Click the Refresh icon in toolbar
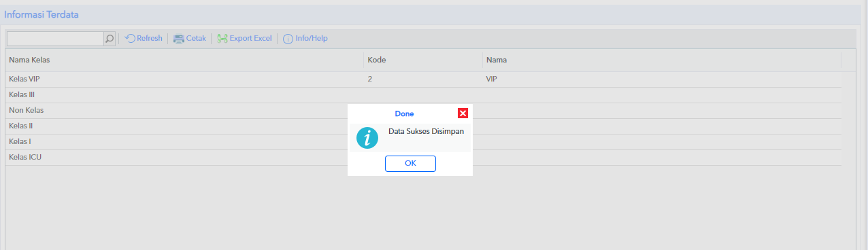 pyautogui.click(x=130, y=39)
